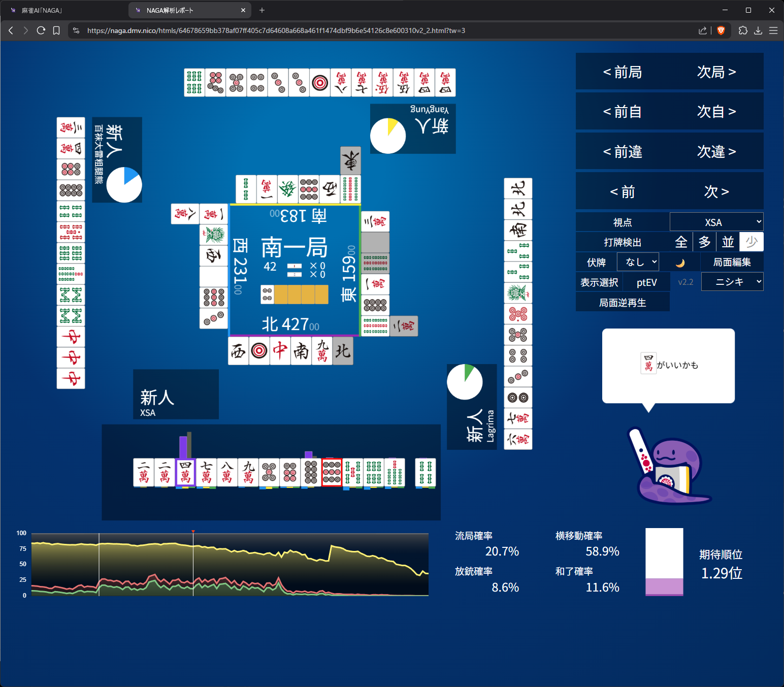
Task: Set discard detection level to 全
Action: click(x=681, y=242)
